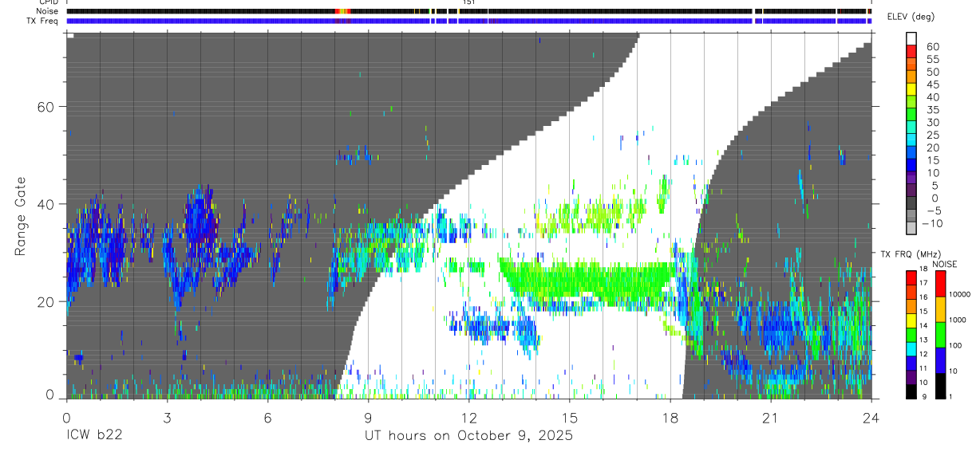Click the horizontal TX Freq strip above the plot
This screenshot has height=452, width=980.
click(x=468, y=22)
